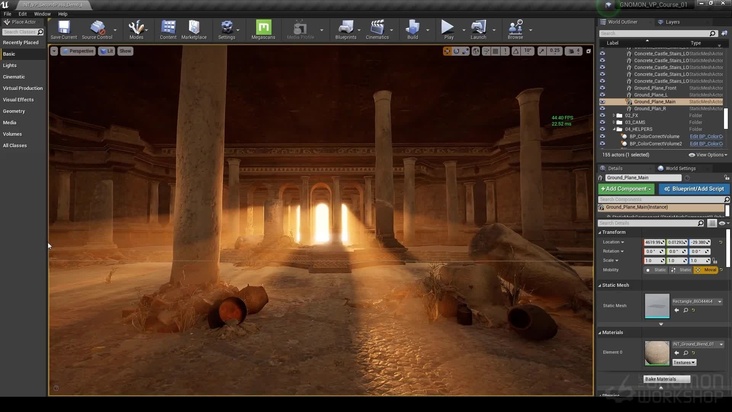Open the Window menu
This screenshot has height=412, width=732.
[42, 14]
